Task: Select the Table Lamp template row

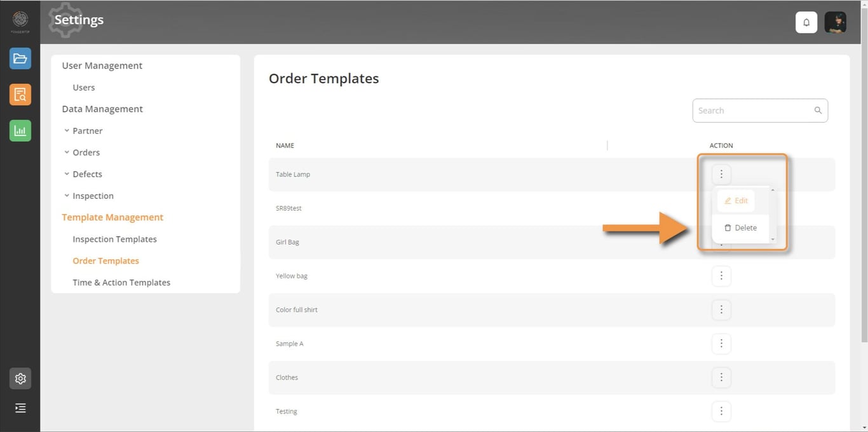Action: 552,174
